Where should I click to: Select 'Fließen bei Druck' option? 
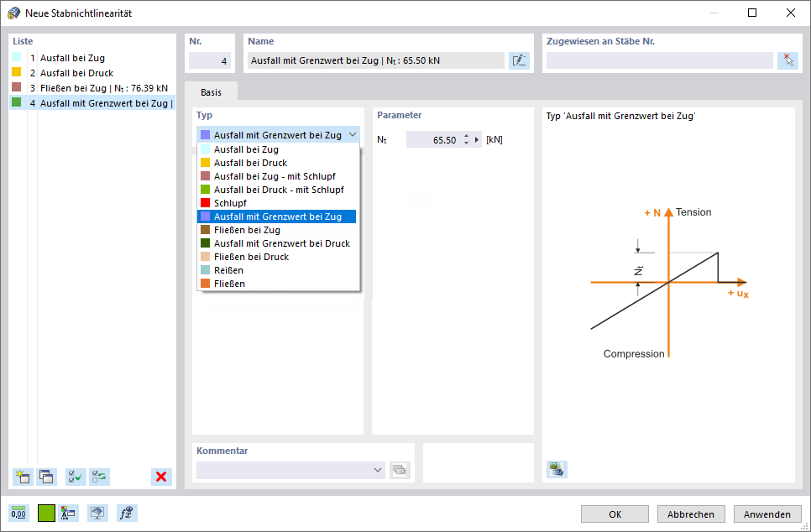[x=278, y=257]
